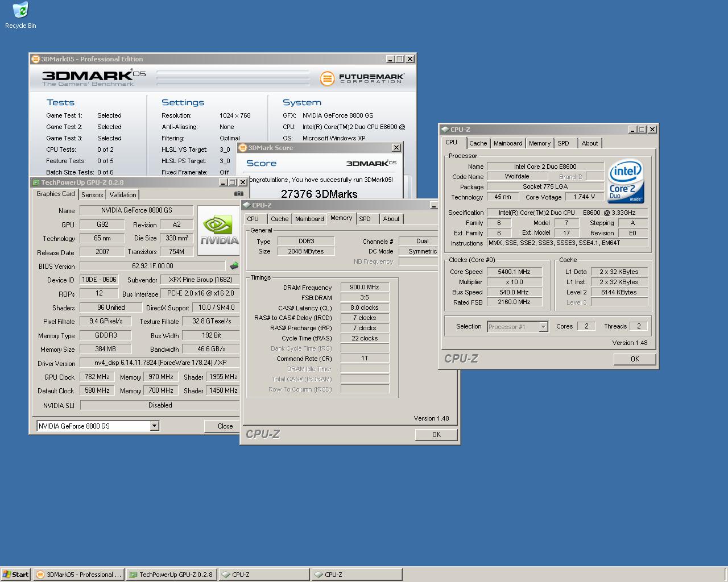This screenshot has height=582, width=728.
Task: Select CPU tab in CPU-Z Memory window
Action: (253, 219)
